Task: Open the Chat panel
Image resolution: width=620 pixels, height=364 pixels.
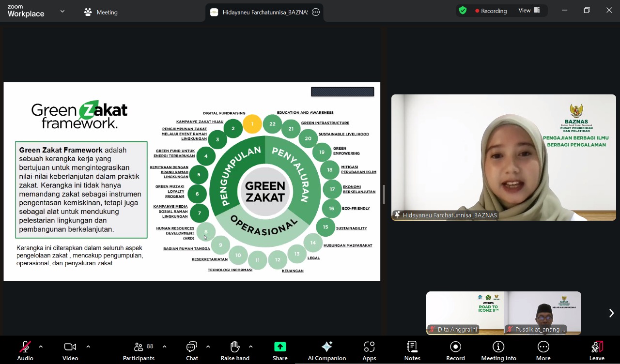Action: [x=192, y=350]
